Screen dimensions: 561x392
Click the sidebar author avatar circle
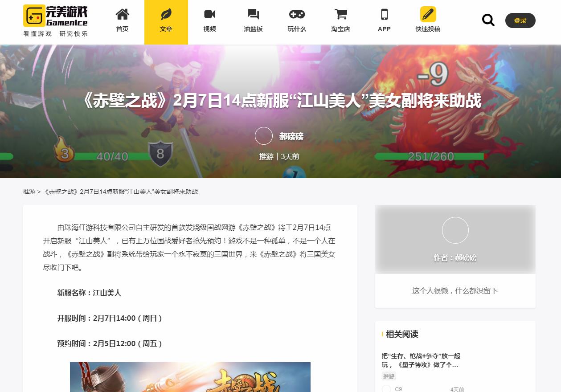pyautogui.click(x=455, y=230)
